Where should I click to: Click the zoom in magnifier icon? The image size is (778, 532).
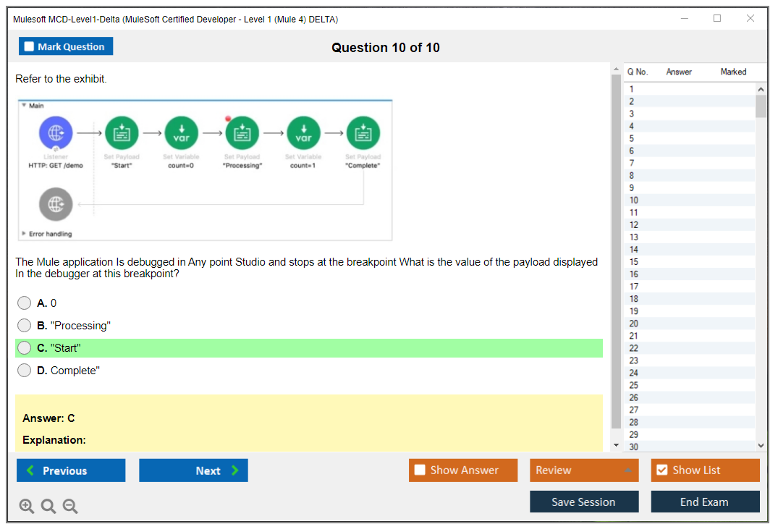(27, 506)
